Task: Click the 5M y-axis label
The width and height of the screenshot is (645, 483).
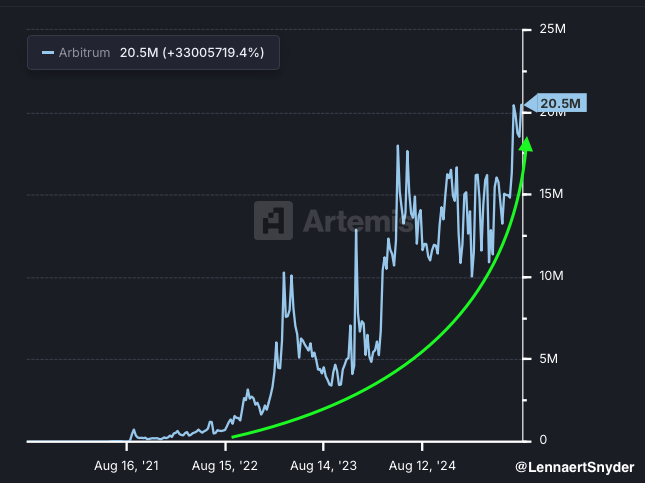Action: [548, 359]
